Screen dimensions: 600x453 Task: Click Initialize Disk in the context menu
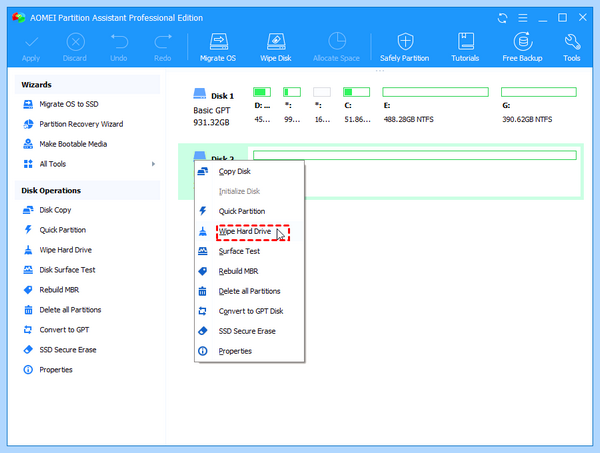(249, 191)
